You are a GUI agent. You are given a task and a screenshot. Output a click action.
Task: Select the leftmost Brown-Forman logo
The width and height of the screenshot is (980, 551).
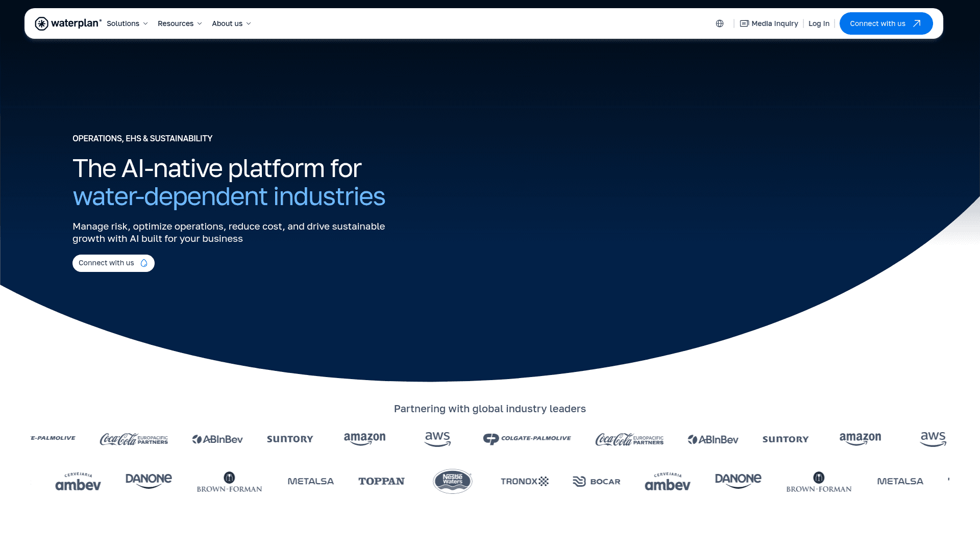pyautogui.click(x=229, y=482)
